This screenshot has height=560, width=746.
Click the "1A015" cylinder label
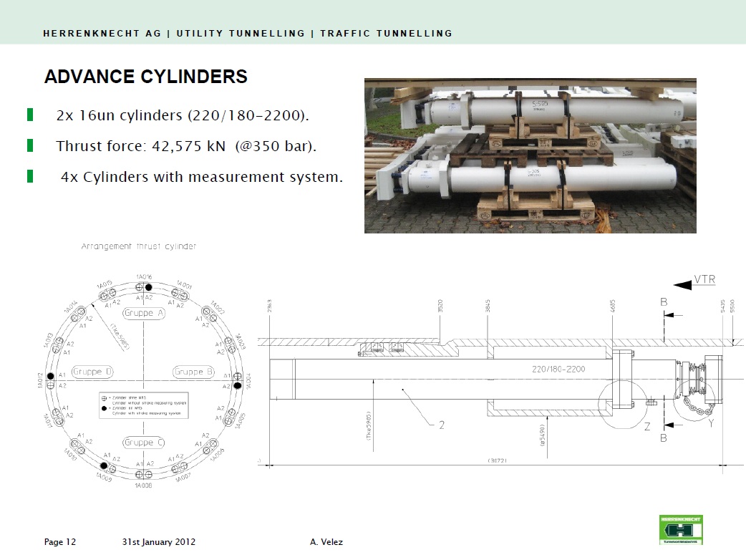click(105, 284)
